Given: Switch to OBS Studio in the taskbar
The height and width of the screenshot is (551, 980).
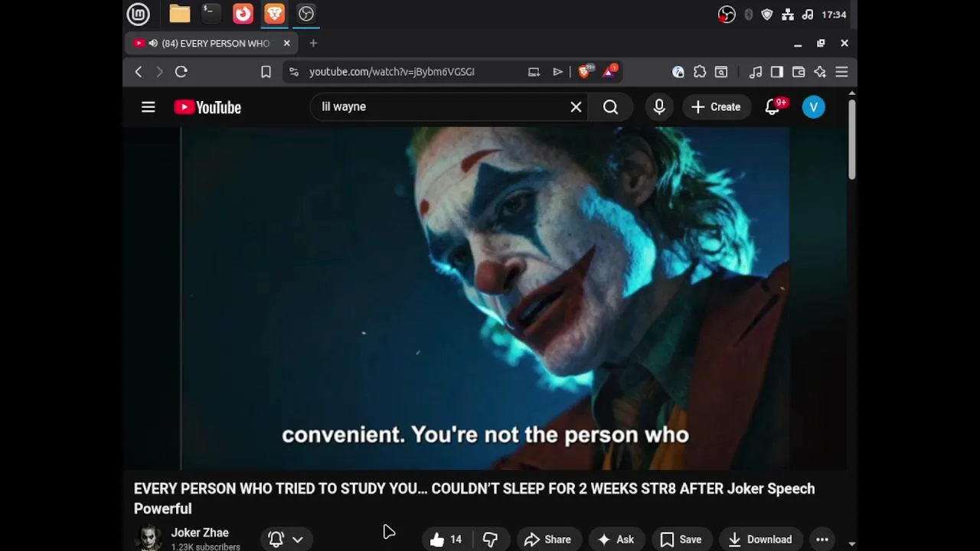Looking at the screenshot, I should [306, 14].
